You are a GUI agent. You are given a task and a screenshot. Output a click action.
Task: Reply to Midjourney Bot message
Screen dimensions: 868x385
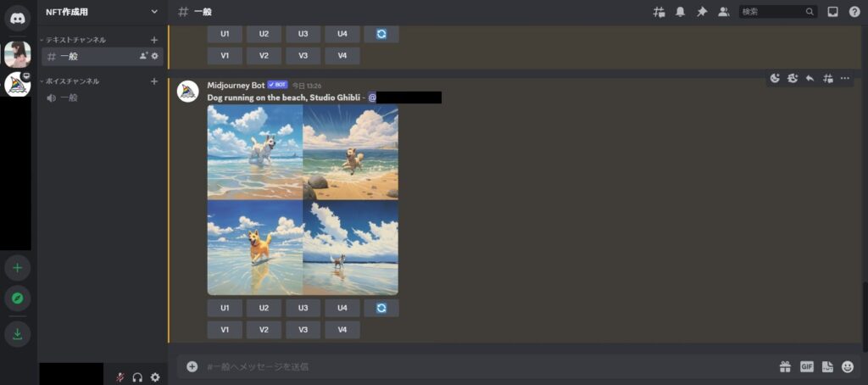pos(810,78)
